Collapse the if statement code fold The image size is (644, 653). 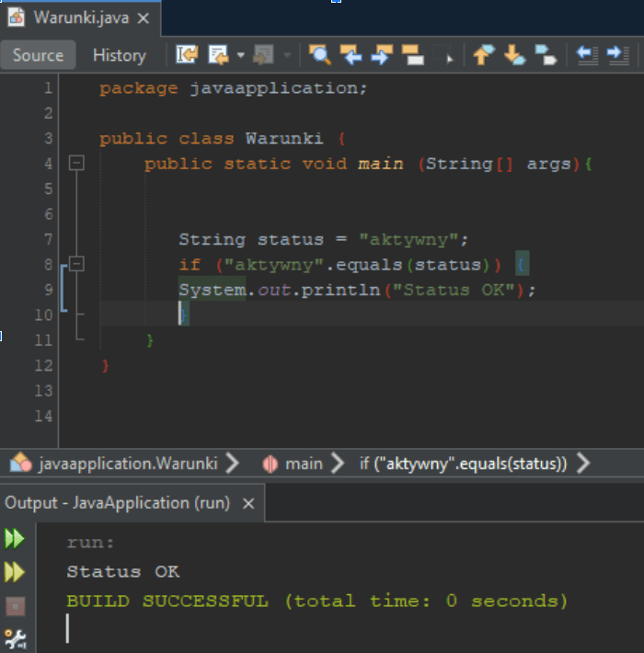tap(77, 265)
